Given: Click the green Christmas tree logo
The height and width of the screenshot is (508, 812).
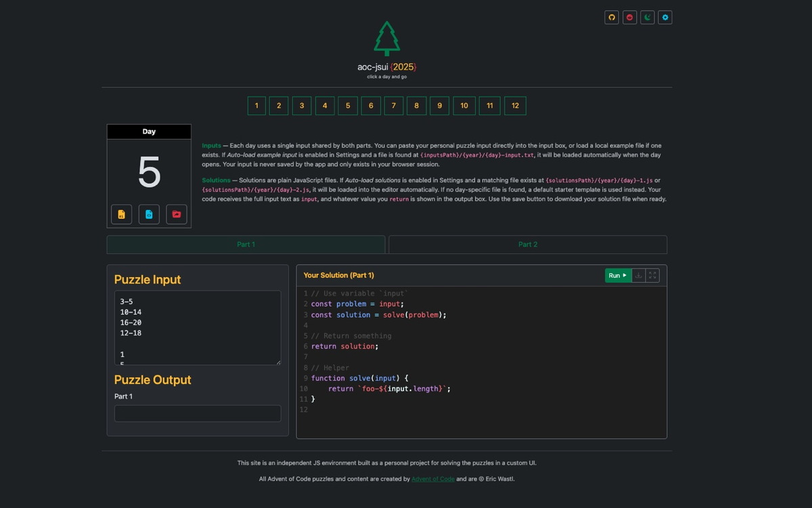Looking at the screenshot, I should 387,39.
